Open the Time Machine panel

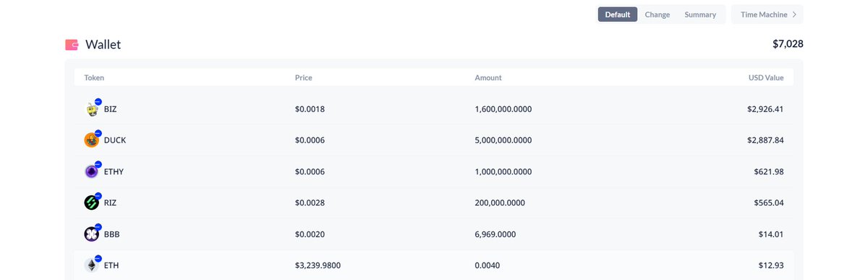point(767,14)
